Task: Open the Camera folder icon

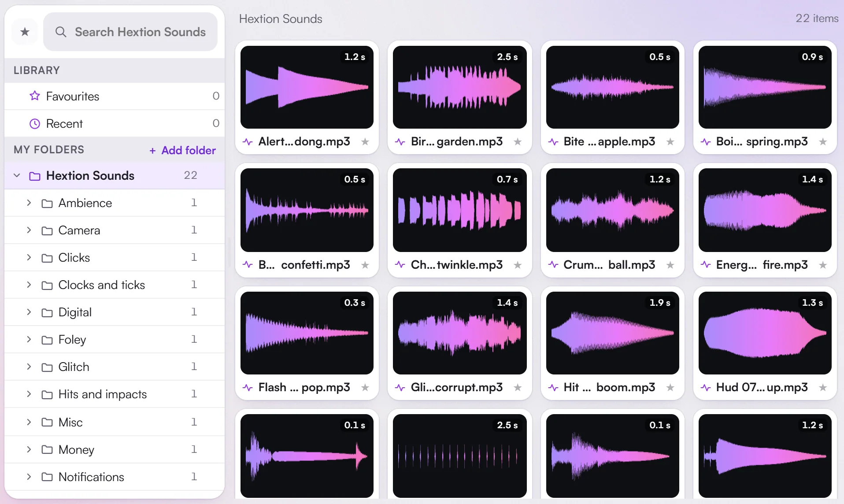Action: (47, 230)
